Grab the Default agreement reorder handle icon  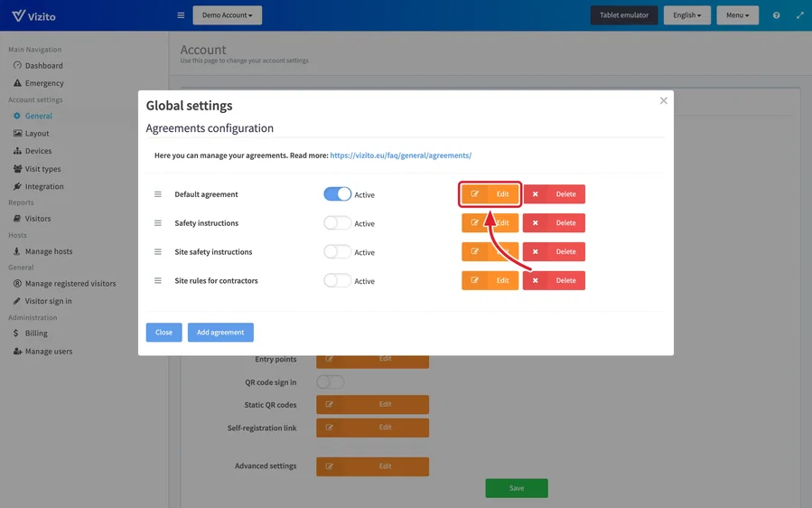click(x=158, y=193)
